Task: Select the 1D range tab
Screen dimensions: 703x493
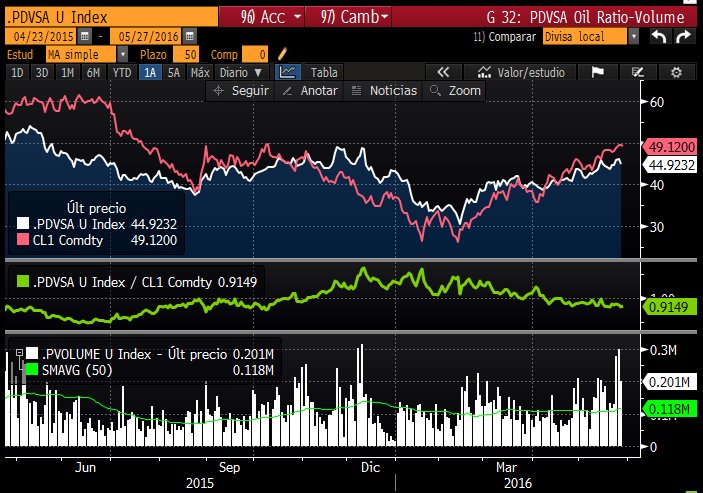Action: (x=17, y=72)
